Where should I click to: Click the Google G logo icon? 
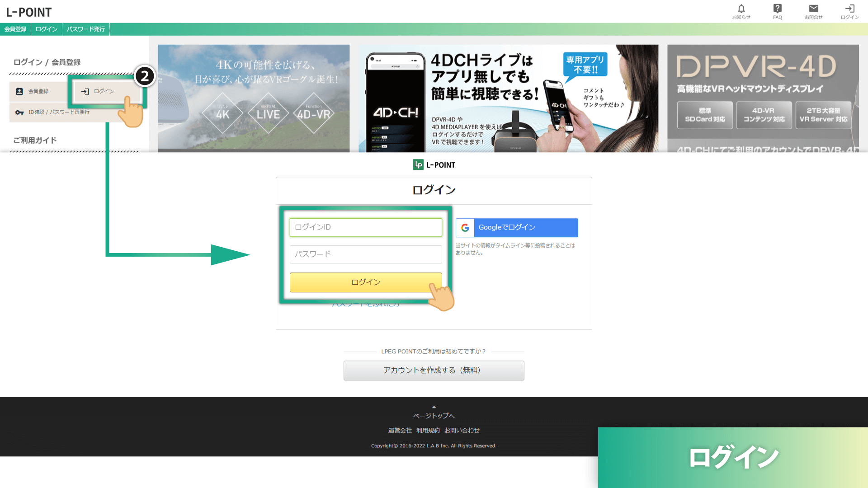465,228
